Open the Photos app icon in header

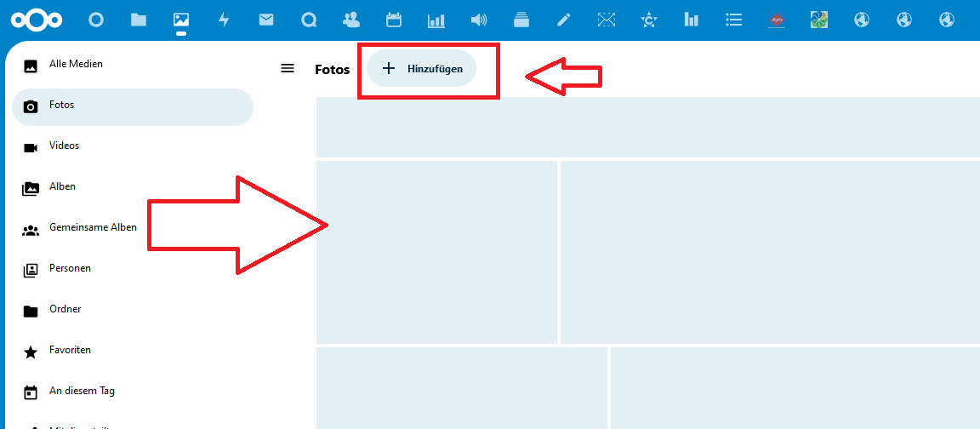click(181, 20)
